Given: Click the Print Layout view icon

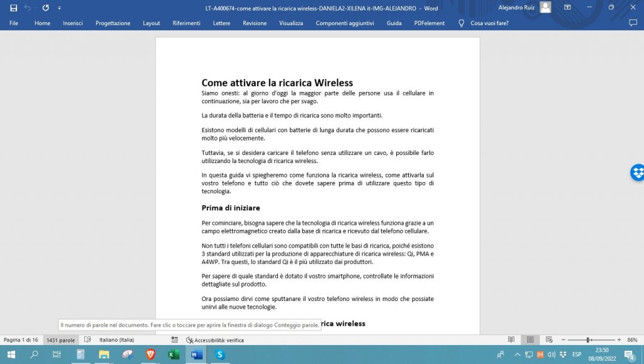Looking at the screenshot, I should 530,339.
